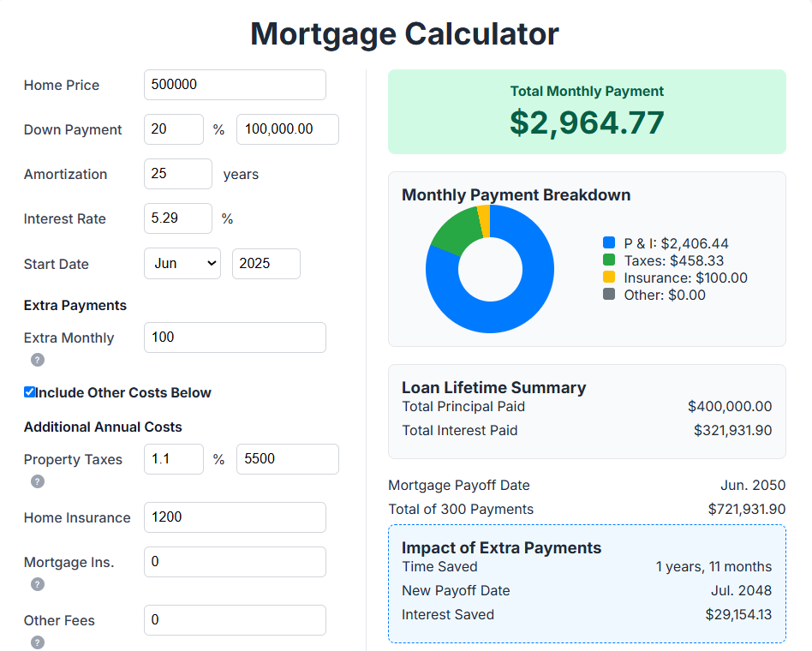Click the green Taxes legend swatch
This screenshot has height=651, width=812.
(609, 260)
